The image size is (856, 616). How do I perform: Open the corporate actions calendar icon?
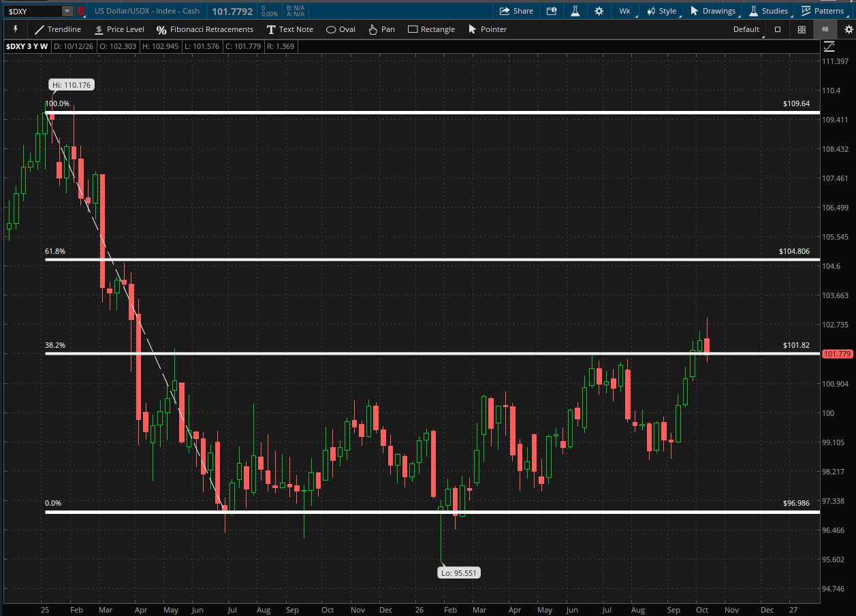pos(552,11)
